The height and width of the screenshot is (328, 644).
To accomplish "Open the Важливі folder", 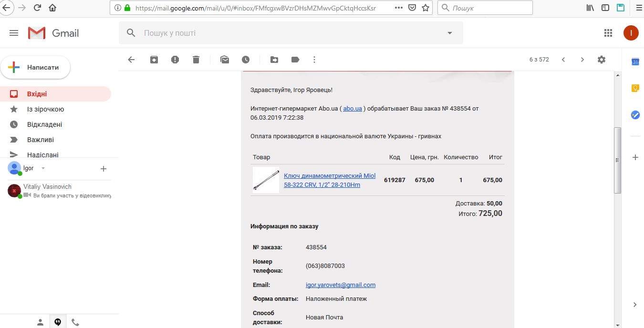I will pos(55,140).
